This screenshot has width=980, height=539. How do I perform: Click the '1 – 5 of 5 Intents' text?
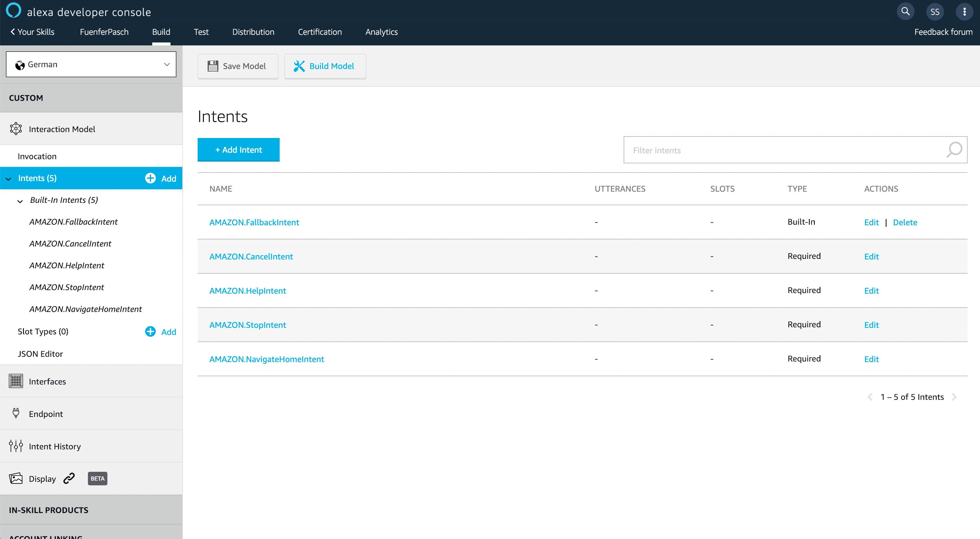[912, 397]
